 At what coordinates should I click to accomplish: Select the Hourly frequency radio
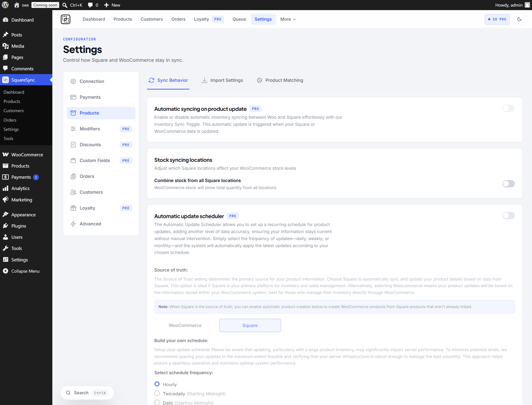click(157, 384)
